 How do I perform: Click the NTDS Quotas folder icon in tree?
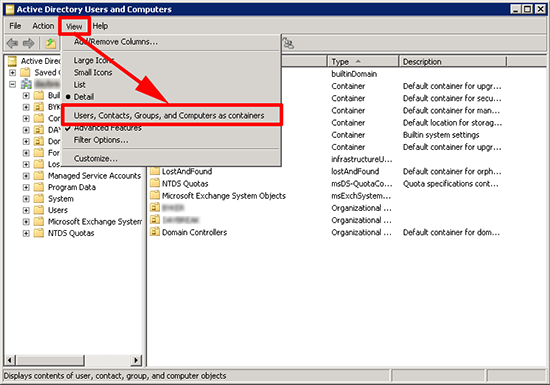tap(39, 233)
